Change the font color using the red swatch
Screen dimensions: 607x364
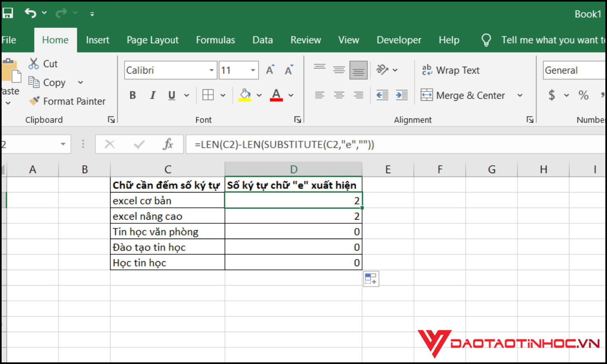pyautogui.click(x=276, y=95)
